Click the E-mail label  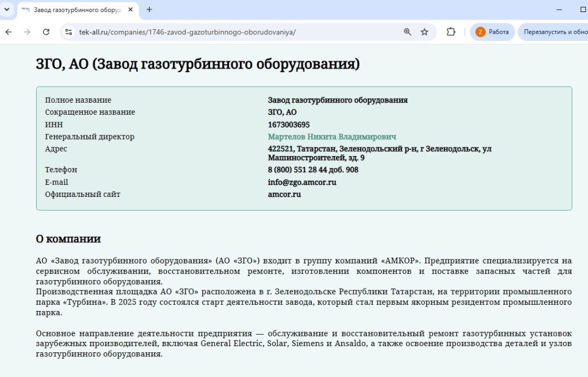point(57,182)
